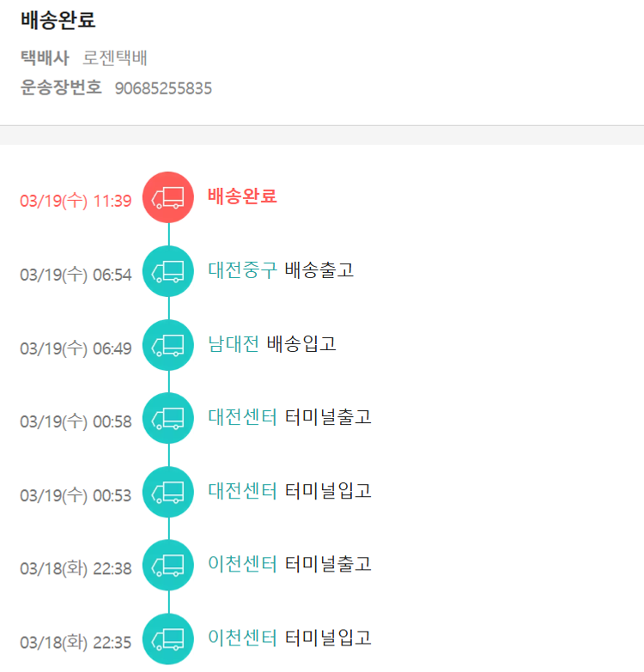This screenshot has width=644, height=672.
Task: Click 대전센터 in the 터미널출고 row
Action: coord(242,417)
